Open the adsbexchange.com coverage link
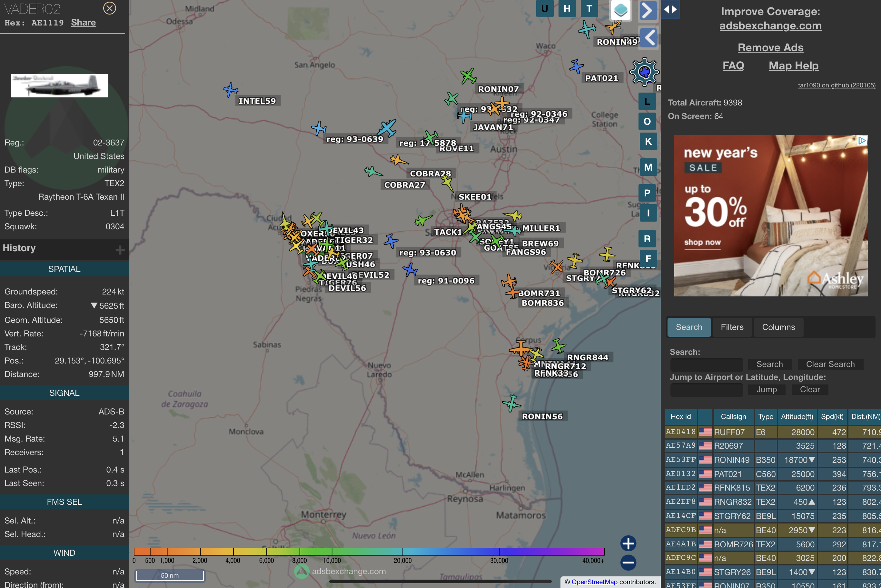The width and height of the screenshot is (881, 588). coord(770,25)
